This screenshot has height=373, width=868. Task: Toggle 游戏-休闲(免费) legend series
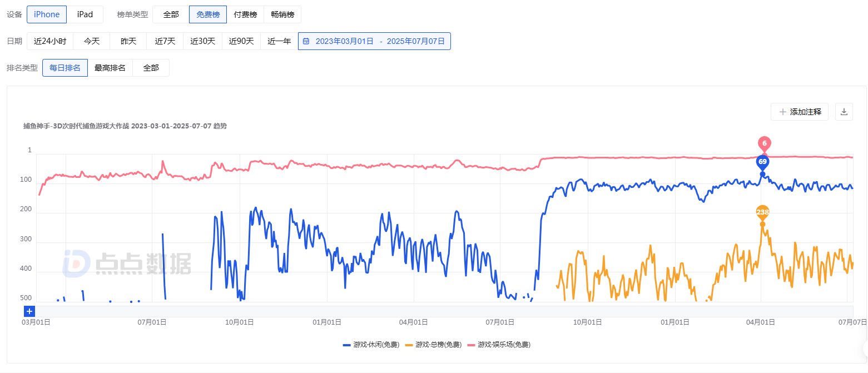371,345
